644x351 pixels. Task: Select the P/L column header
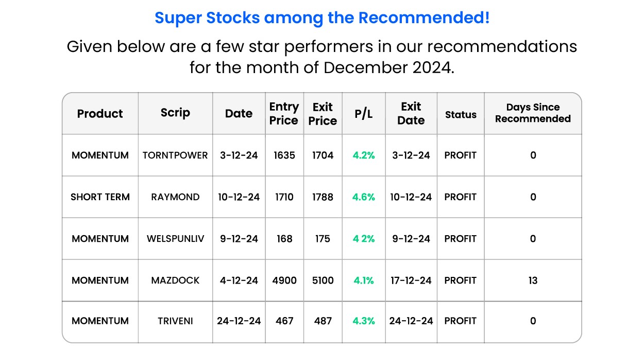[x=363, y=114]
